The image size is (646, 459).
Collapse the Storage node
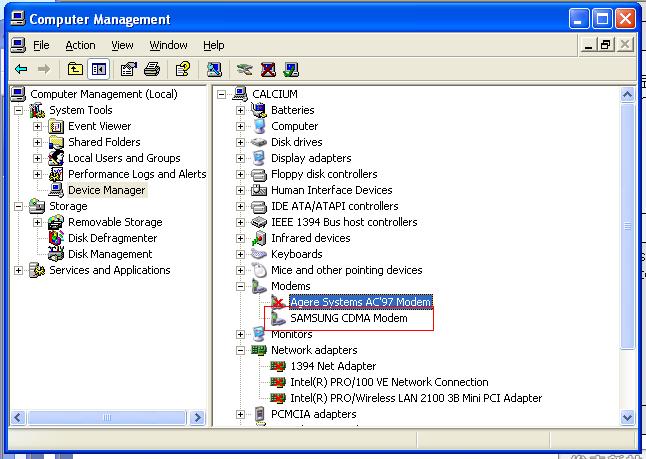point(18,206)
